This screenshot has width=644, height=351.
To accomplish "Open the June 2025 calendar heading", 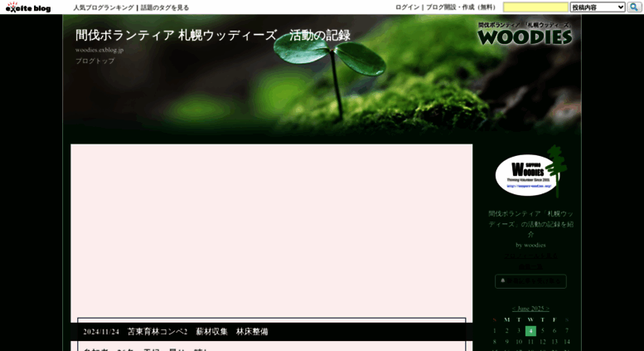I will (530, 308).
